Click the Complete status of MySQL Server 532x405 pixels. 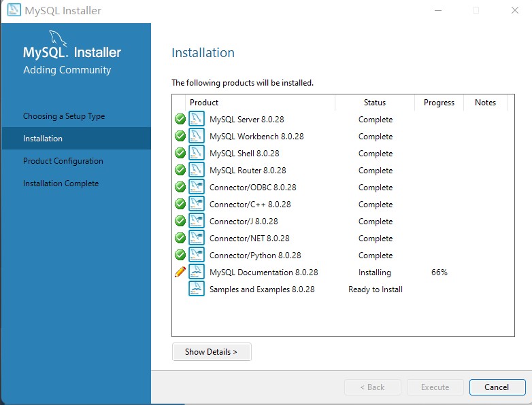376,120
